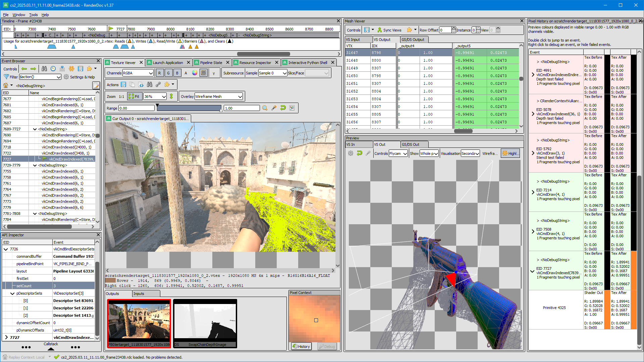The height and width of the screenshot is (362, 644).
Task: Toggle the alpha A channel button
Action: tap(186, 73)
